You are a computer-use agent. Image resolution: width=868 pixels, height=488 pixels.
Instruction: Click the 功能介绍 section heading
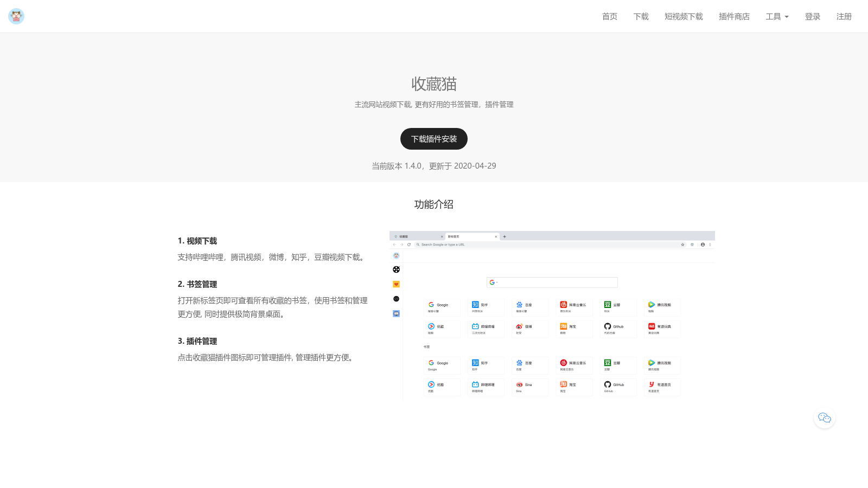tap(434, 204)
